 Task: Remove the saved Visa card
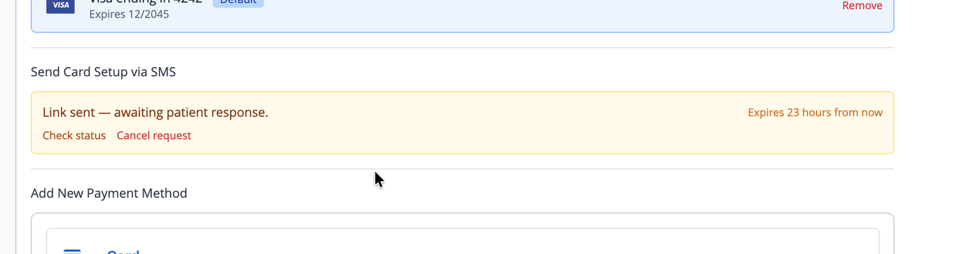[862, 6]
